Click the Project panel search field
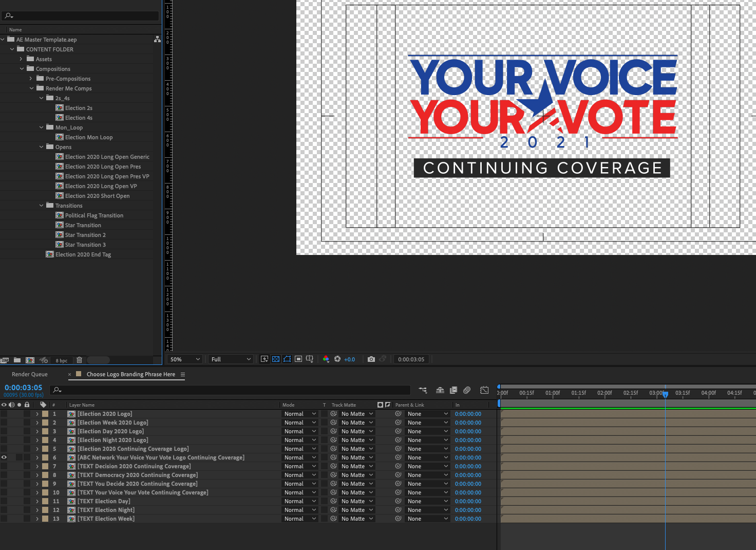 point(80,16)
